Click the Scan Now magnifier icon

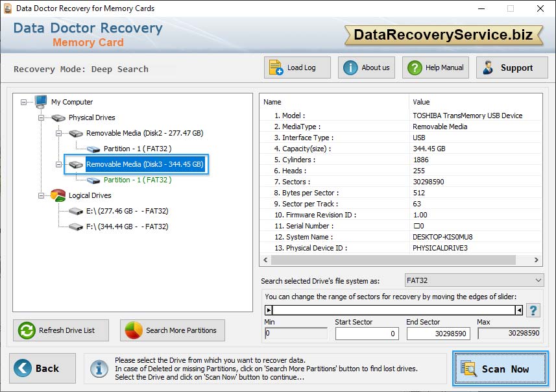pos(468,368)
